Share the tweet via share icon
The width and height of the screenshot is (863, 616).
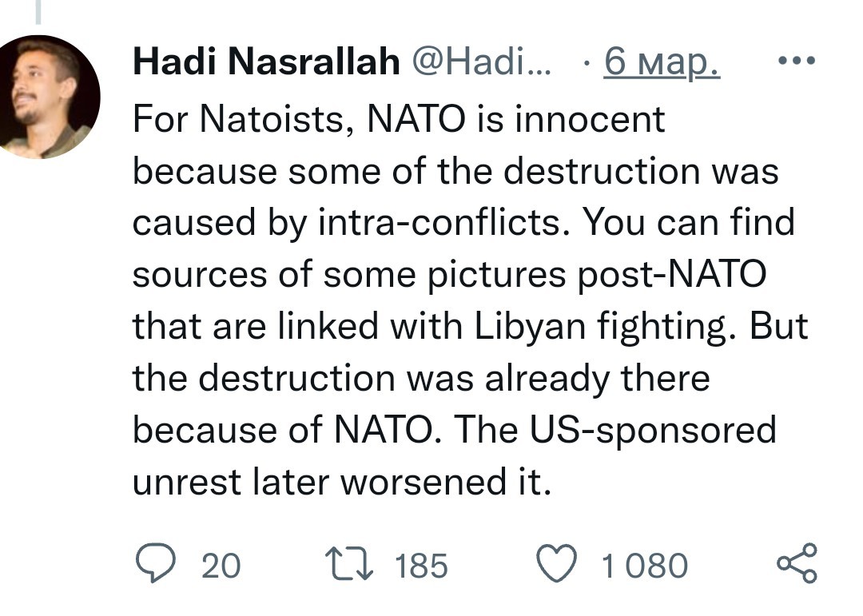797,563
